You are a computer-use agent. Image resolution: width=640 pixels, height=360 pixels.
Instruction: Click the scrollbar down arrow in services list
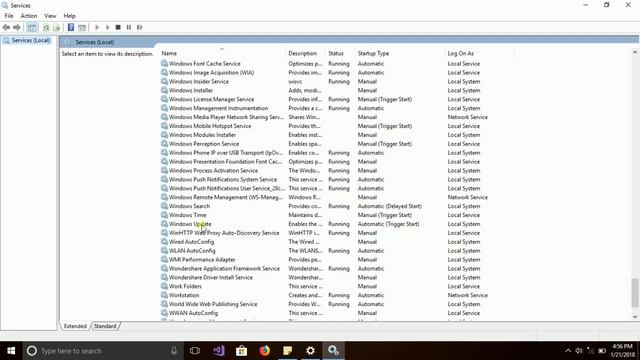coord(635,317)
